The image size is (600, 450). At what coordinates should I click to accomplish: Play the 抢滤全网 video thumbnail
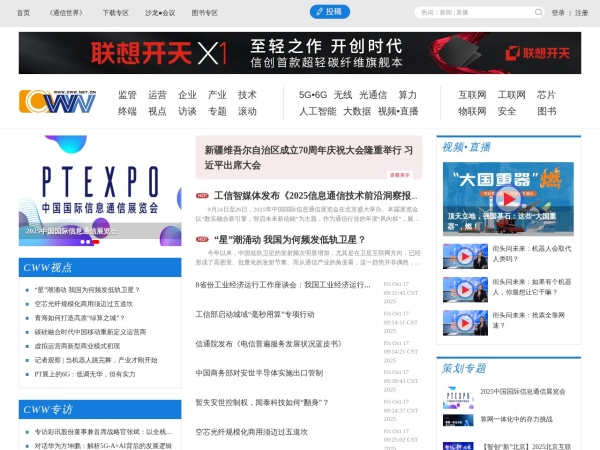[x=464, y=320]
